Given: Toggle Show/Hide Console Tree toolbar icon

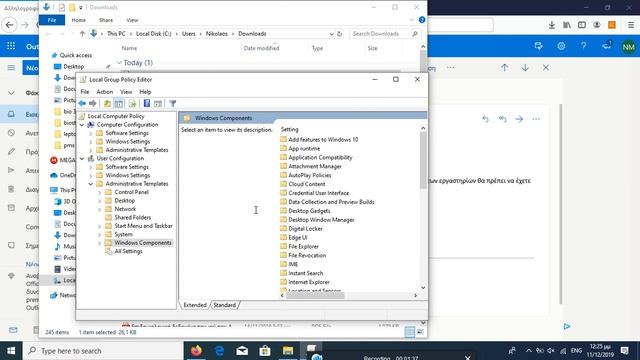Looking at the screenshot, I should click(x=119, y=104).
